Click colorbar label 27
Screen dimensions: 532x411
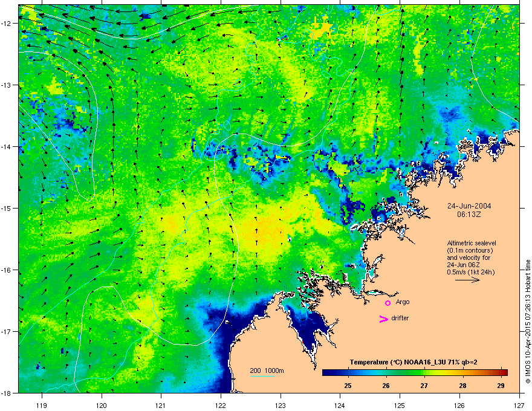coord(424,386)
